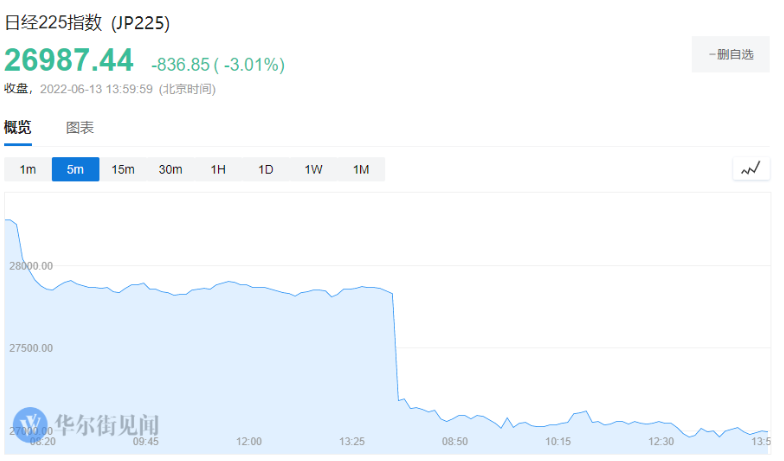Click the line chart type icon

[x=750, y=169]
